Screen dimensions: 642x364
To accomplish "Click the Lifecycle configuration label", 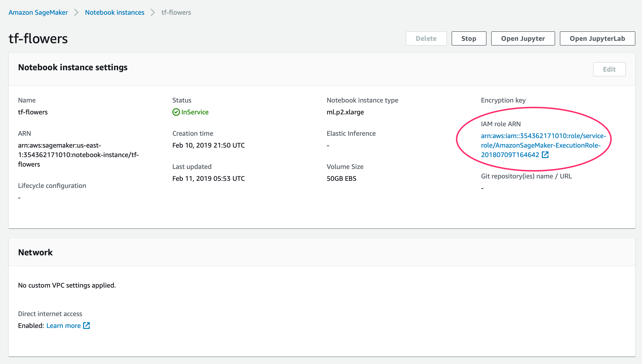I will (52, 186).
